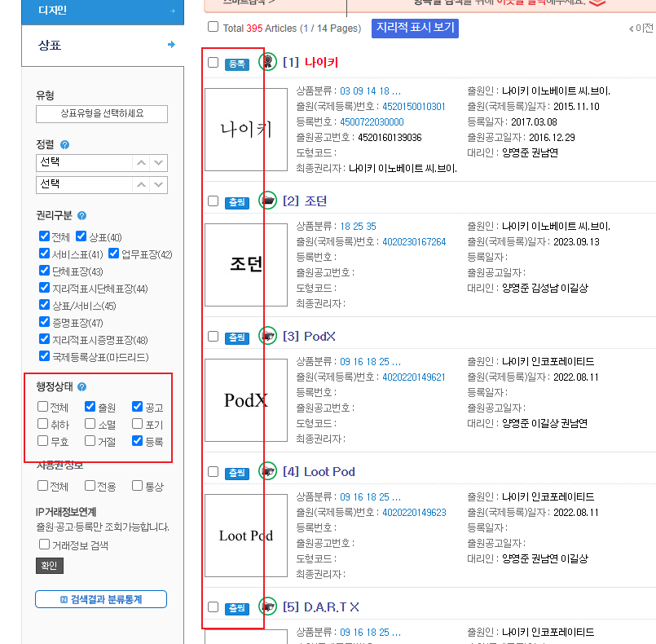
Task: Click up arrow of first sort selector
Action: [142, 163]
